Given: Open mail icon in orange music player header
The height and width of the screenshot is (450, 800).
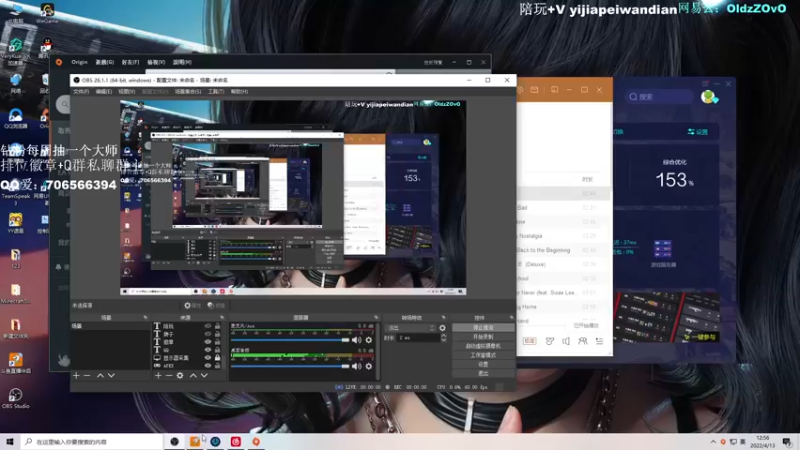Looking at the screenshot, I should click(534, 90).
